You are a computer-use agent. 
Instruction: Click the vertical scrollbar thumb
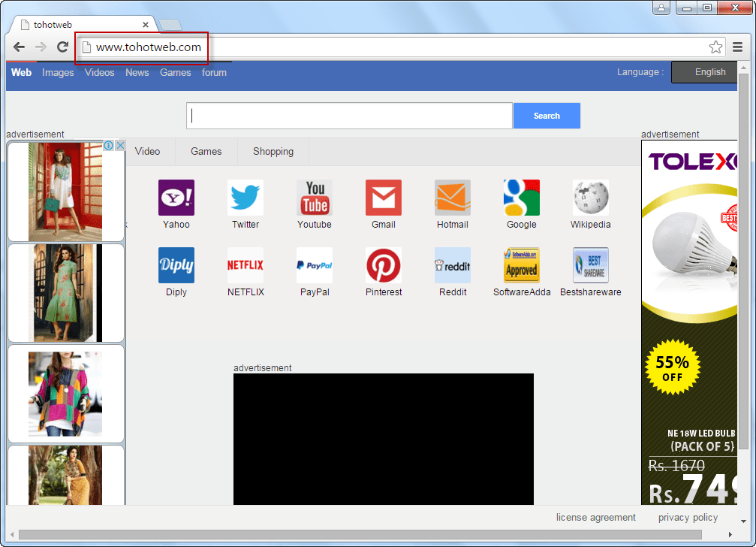[x=743, y=263]
